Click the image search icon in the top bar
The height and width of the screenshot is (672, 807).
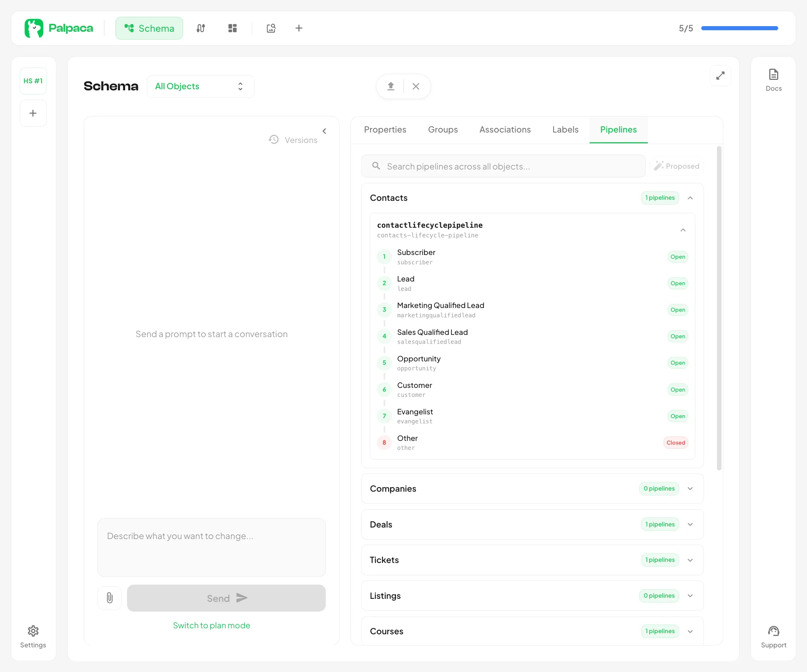(x=271, y=28)
